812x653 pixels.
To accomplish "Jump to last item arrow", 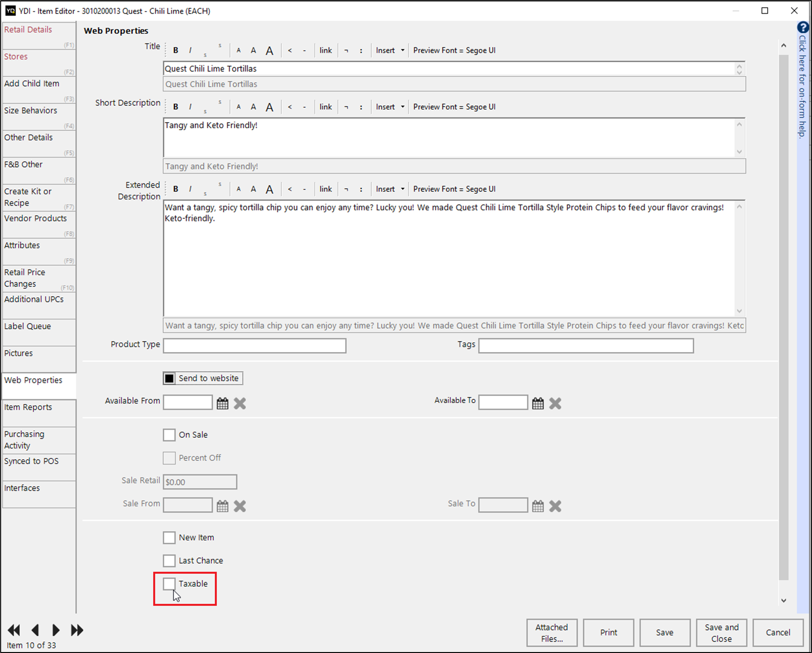I will click(x=77, y=630).
